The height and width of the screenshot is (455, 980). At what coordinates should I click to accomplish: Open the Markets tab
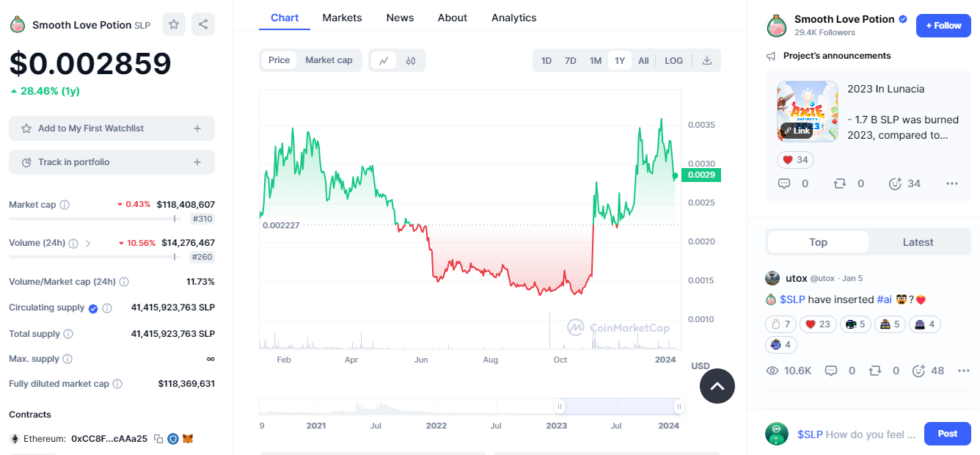tap(342, 18)
